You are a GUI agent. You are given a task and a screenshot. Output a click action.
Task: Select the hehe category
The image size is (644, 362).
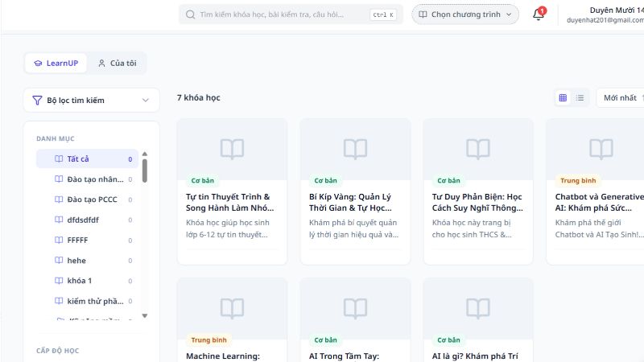coord(87,260)
